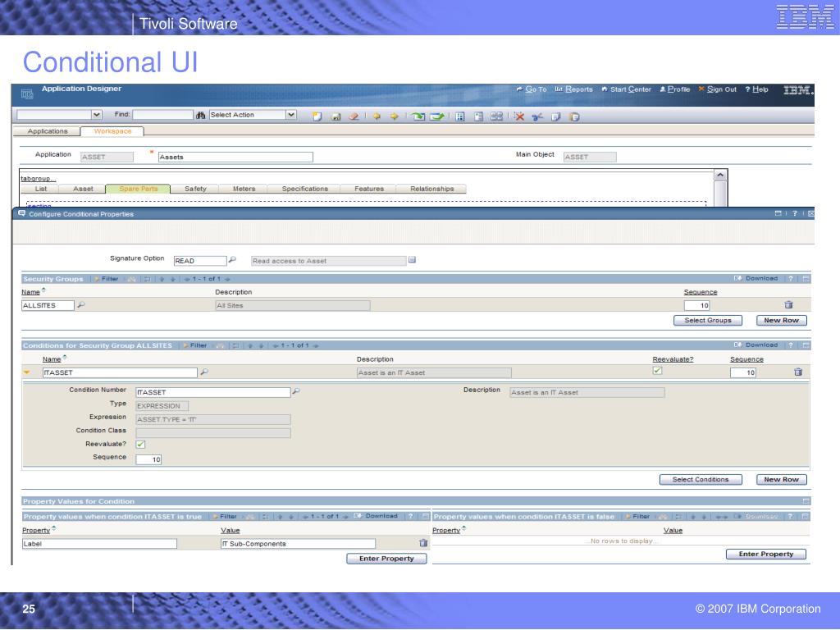Click the Sign Out link

(717, 89)
